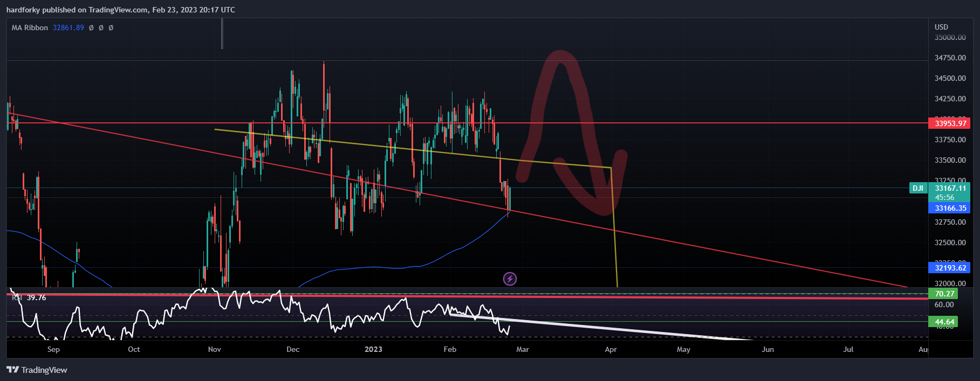Image resolution: width=980 pixels, height=381 pixels.
Task: Click the 45:56 countdown timer label
Action: coord(944,197)
